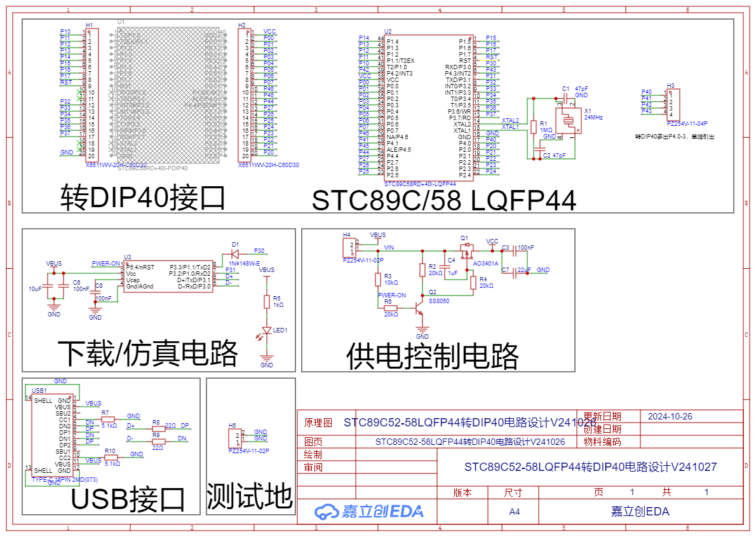The height and width of the screenshot is (537, 756).
Task: Select the USB1 TYPE-C connector body
Action: pyautogui.click(x=53, y=435)
